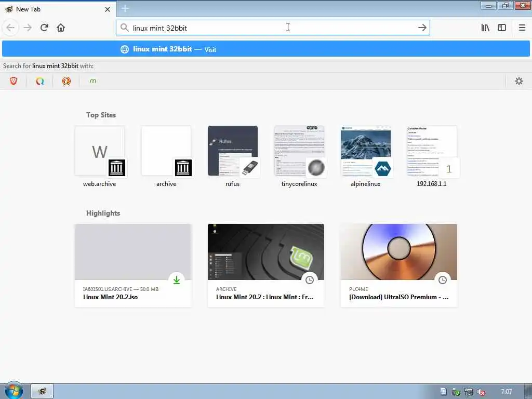Viewport: 532px width, 399px height.
Task: Click the muted volume tray icon
Action: 481,392
